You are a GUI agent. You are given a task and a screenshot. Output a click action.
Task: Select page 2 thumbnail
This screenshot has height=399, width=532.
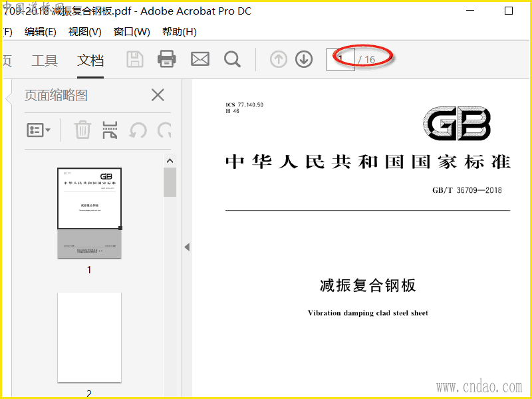[x=89, y=338]
